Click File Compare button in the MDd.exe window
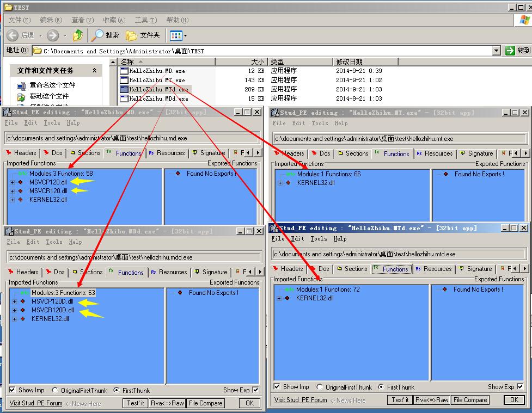The height and width of the screenshot is (413, 532). point(206,403)
